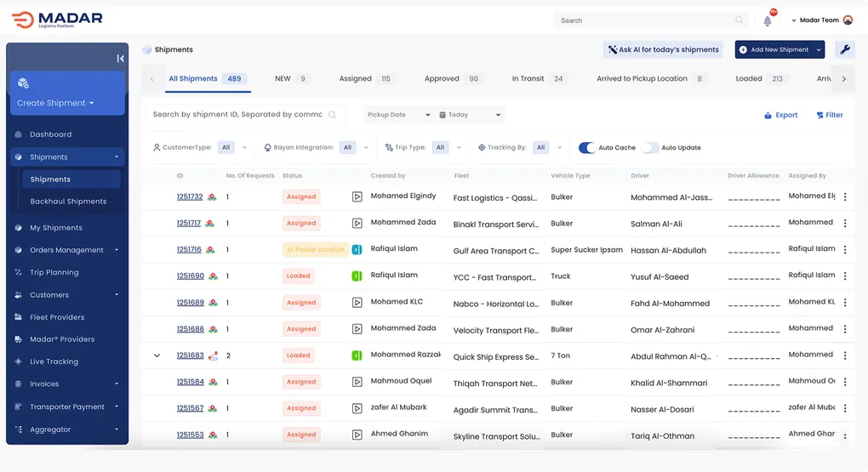Open the Create Shipment dropdown
This screenshot has height=472, width=868.
(x=55, y=104)
